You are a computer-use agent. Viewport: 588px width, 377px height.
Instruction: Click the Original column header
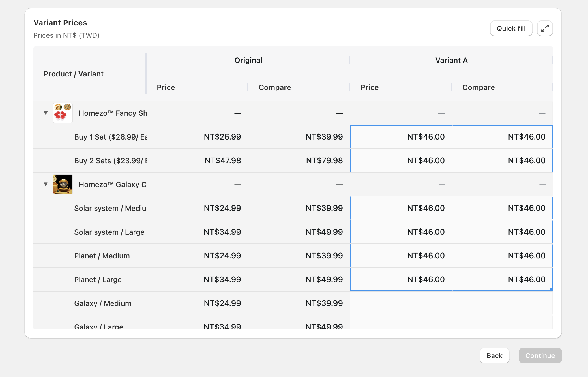tap(248, 60)
